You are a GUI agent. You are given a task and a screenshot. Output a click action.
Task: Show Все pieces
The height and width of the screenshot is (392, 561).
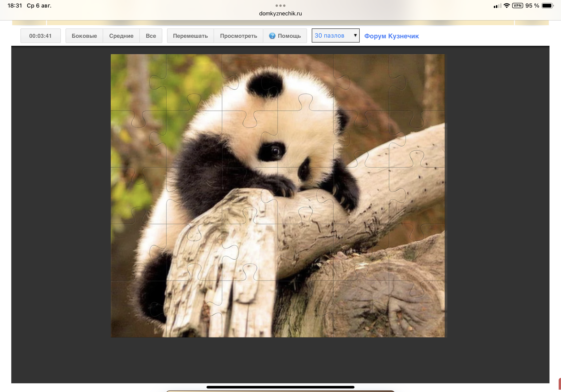(x=151, y=36)
